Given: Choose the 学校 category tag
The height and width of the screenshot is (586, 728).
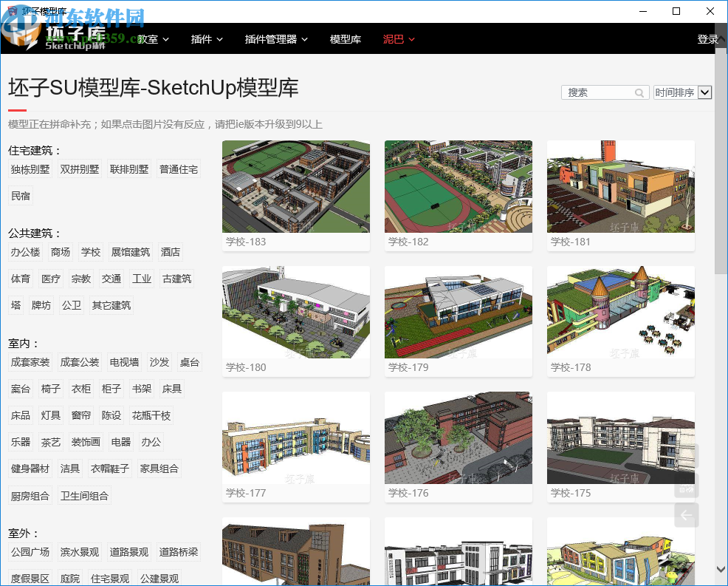Looking at the screenshot, I should pyautogui.click(x=91, y=252).
